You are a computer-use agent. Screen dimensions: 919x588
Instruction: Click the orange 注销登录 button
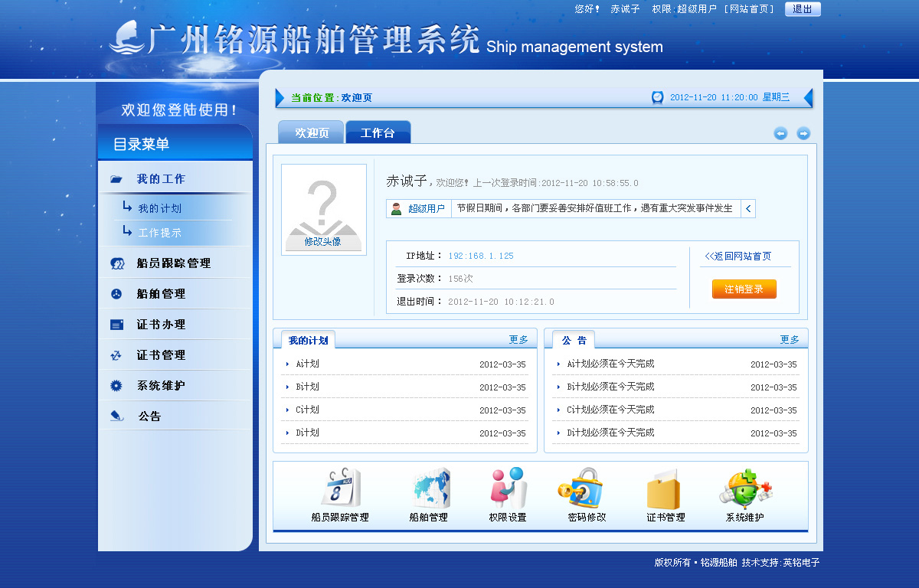point(744,289)
